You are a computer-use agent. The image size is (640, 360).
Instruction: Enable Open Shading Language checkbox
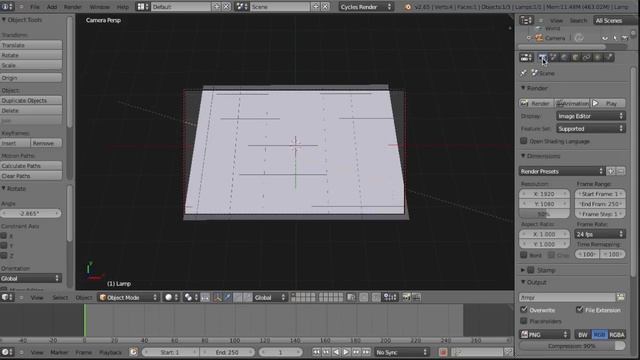524,141
